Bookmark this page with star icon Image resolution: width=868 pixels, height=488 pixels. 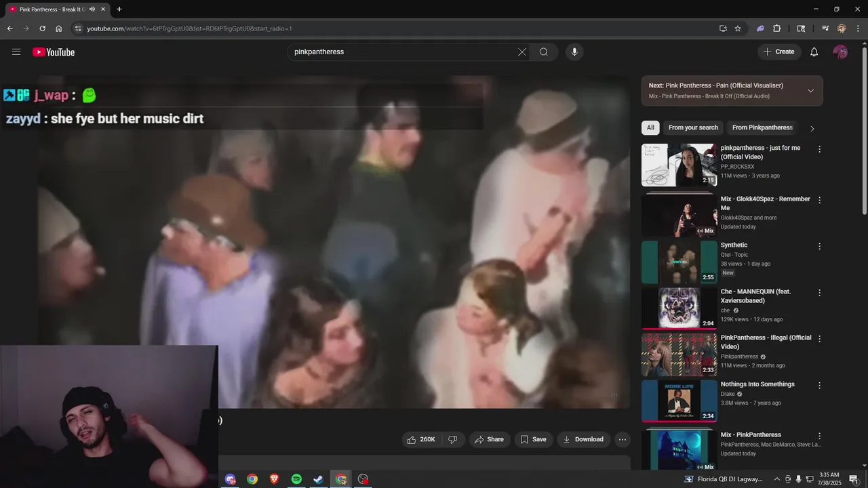click(738, 28)
